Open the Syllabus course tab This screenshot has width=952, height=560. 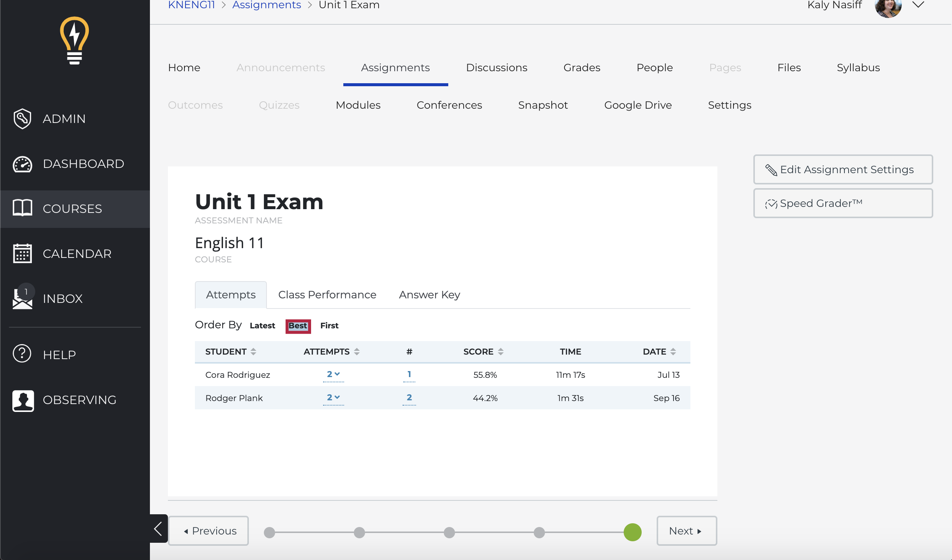coord(858,67)
